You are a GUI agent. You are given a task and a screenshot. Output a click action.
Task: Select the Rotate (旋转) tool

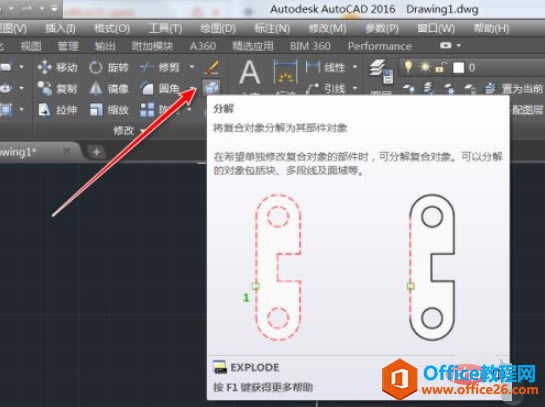pos(109,67)
